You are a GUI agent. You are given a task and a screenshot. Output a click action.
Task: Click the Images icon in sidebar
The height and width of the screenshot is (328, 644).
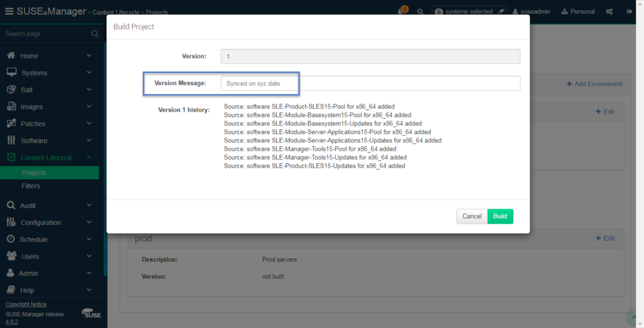pos(11,106)
